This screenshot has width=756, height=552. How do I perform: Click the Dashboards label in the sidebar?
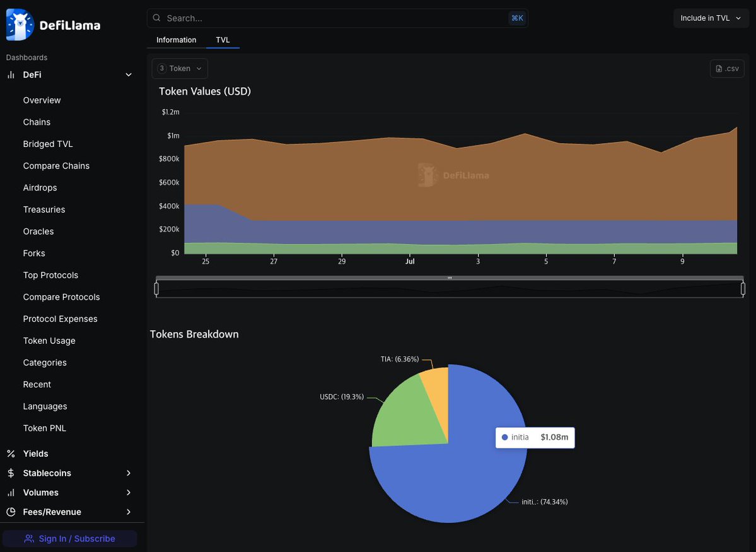coord(26,57)
